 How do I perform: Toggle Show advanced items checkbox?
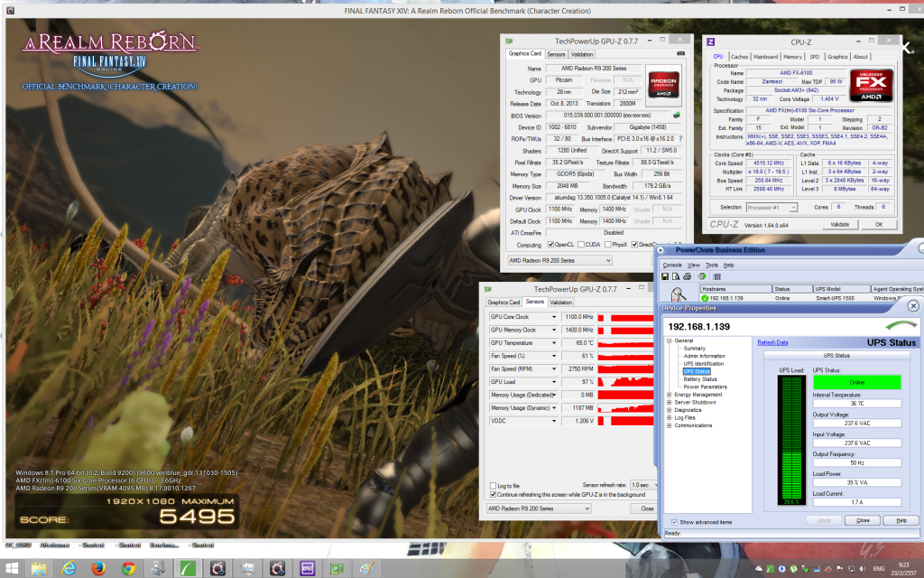click(674, 522)
